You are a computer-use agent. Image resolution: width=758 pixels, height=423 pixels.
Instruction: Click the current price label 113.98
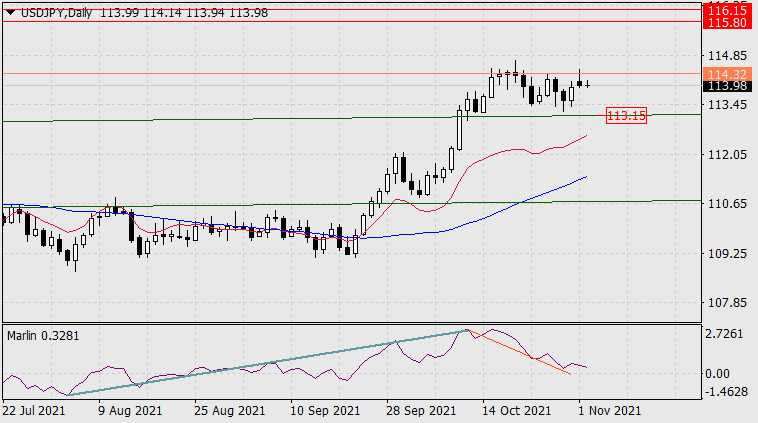728,86
